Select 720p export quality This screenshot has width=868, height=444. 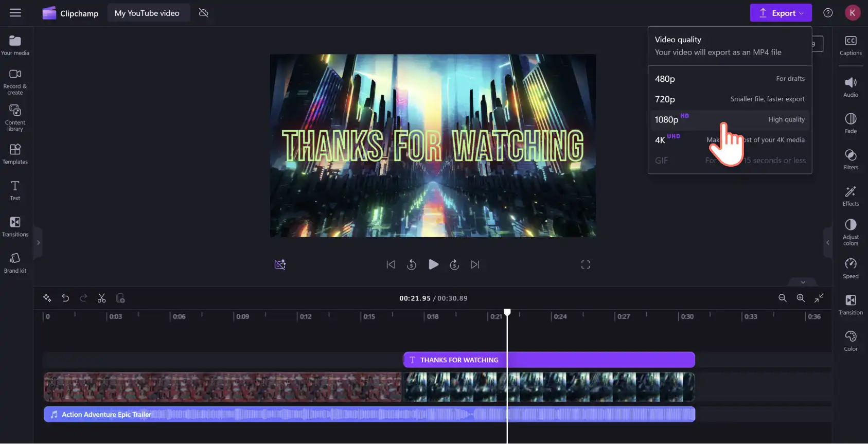(730, 99)
